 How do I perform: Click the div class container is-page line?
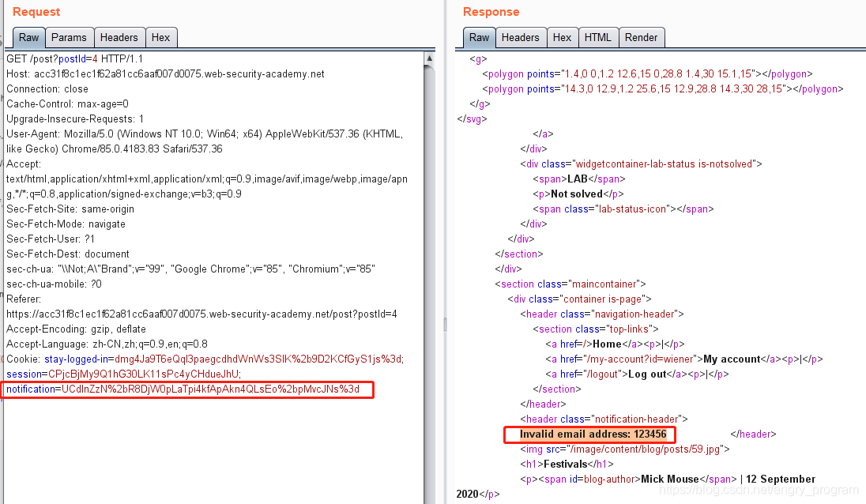pyautogui.click(x=579, y=299)
